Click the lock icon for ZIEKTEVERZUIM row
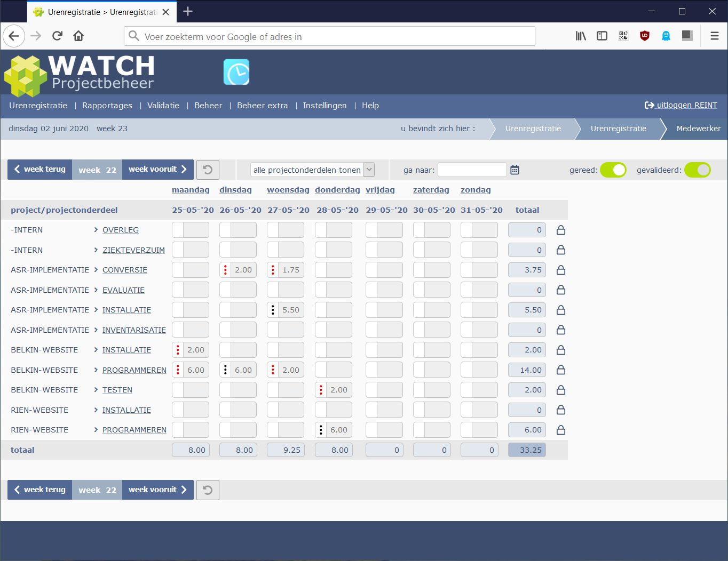This screenshot has height=561, width=728. click(561, 250)
